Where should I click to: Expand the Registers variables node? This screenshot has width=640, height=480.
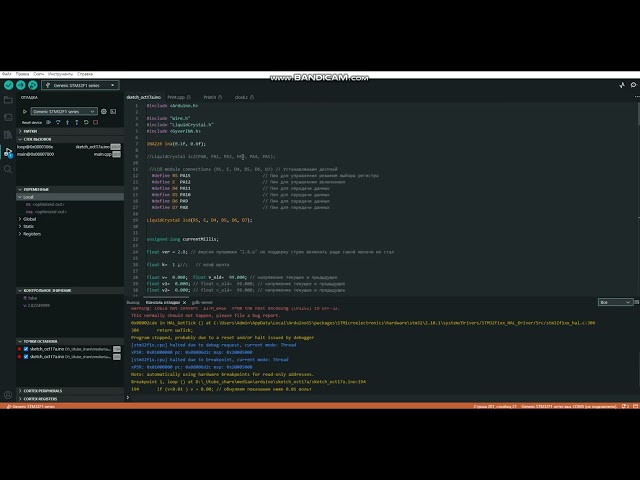tap(70, 234)
